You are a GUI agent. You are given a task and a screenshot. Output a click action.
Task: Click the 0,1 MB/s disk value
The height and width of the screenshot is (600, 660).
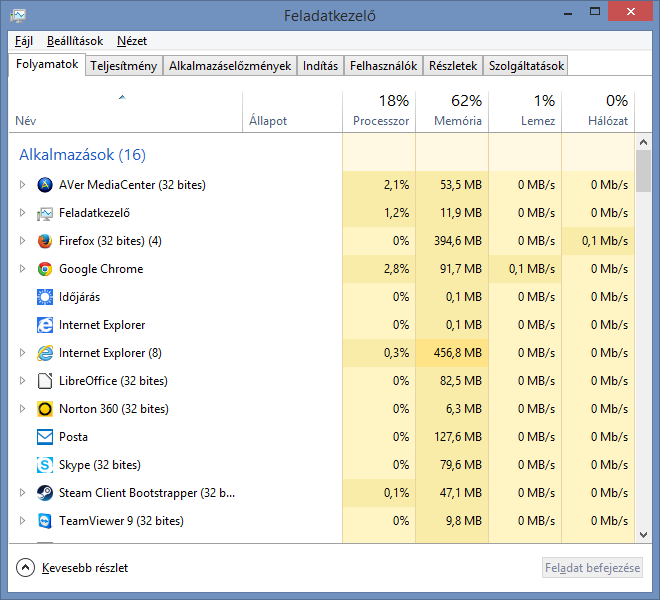pos(532,269)
